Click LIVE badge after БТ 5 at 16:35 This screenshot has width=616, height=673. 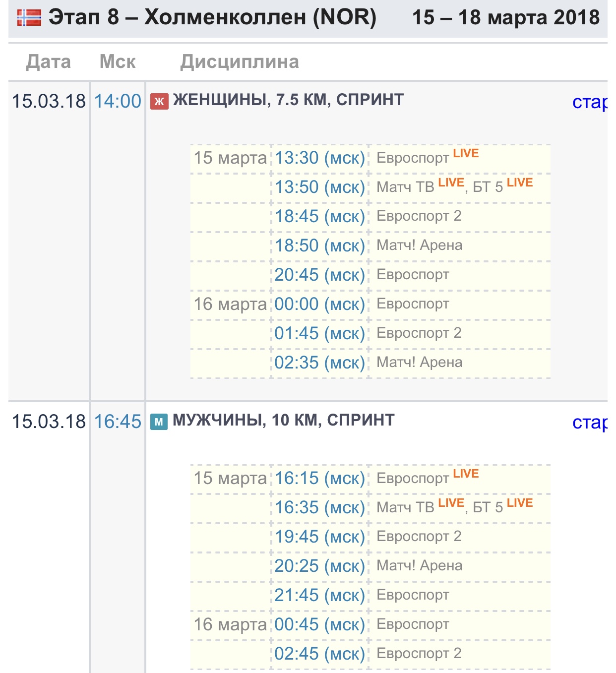pyautogui.click(x=520, y=503)
